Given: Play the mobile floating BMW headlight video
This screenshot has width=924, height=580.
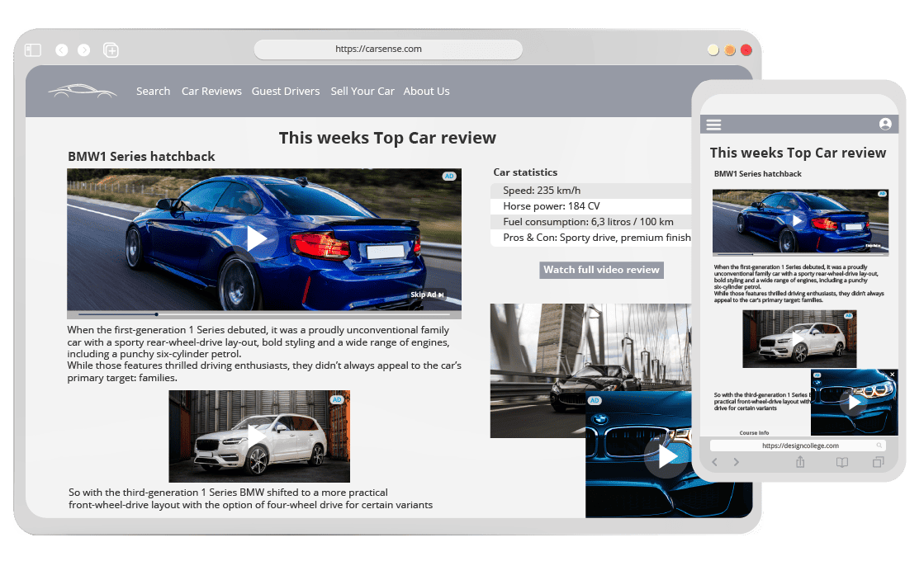Looking at the screenshot, I should click(x=854, y=403).
